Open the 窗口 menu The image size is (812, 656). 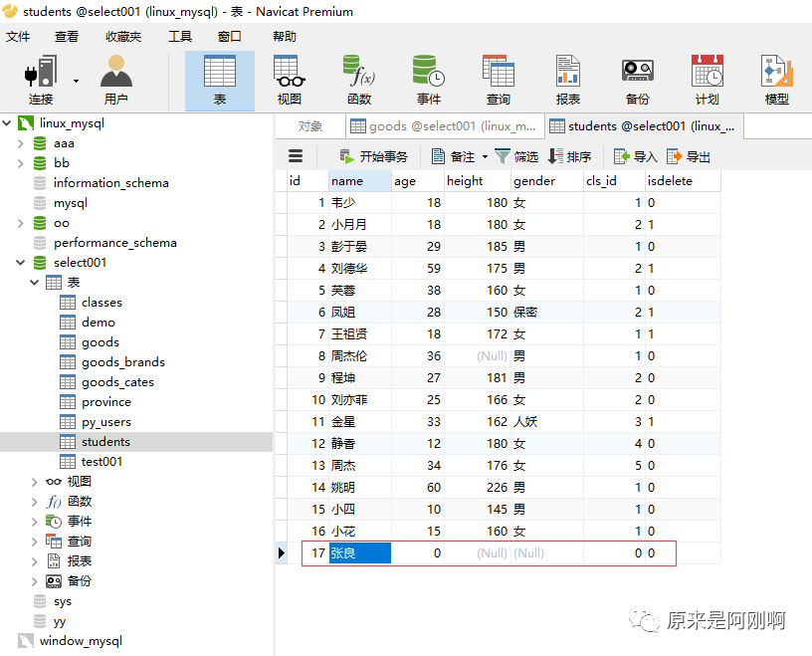click(230, 36)
